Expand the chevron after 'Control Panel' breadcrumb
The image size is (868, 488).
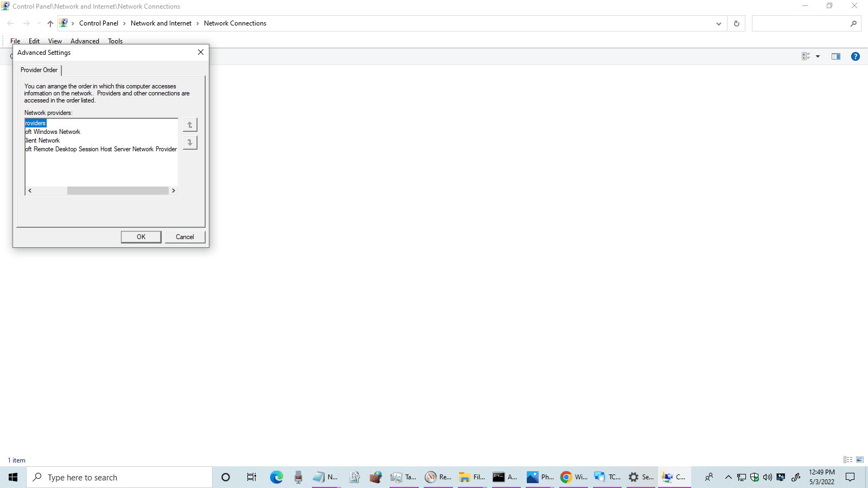(124, 23)
